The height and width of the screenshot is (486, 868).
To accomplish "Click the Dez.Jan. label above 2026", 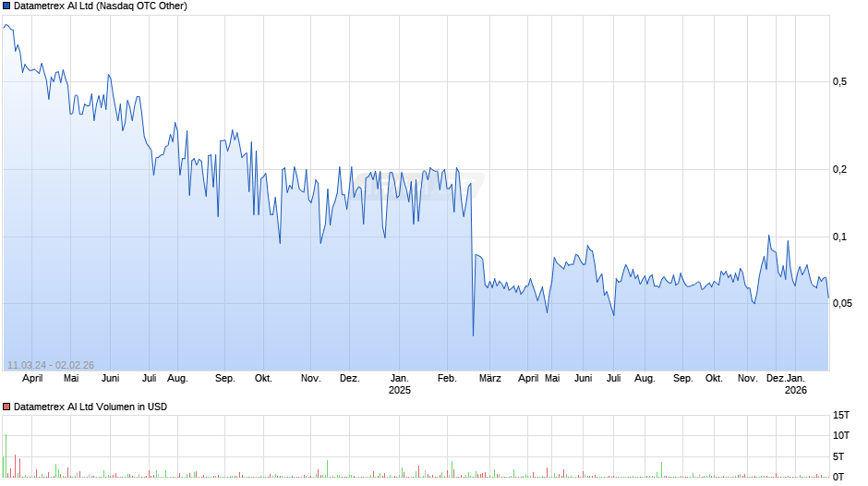I will (x=786, y=379).
